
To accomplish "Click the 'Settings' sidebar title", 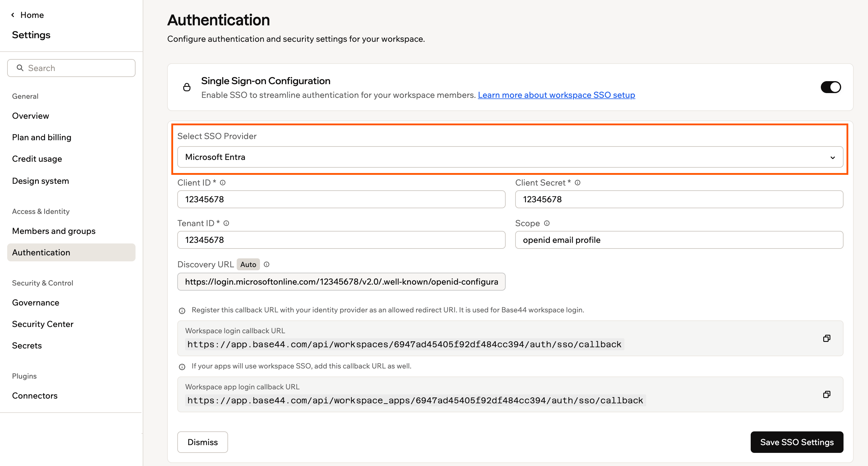I will (x=31, y=35).
